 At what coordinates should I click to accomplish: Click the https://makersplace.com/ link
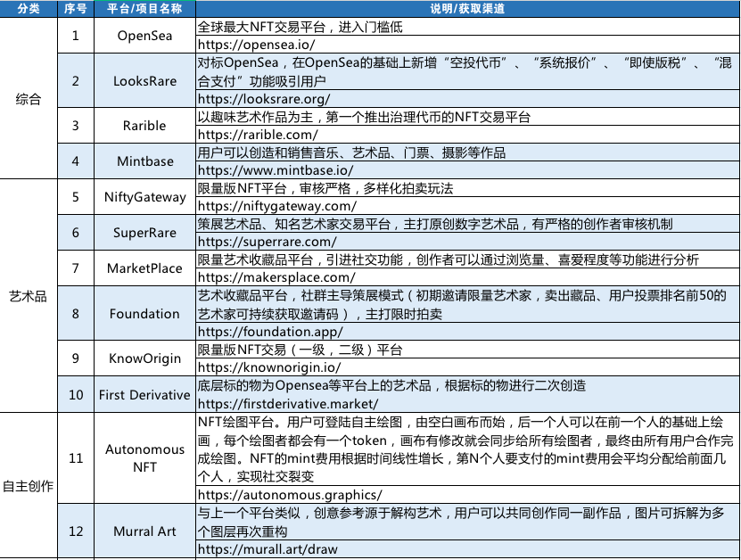click(276, 277)
